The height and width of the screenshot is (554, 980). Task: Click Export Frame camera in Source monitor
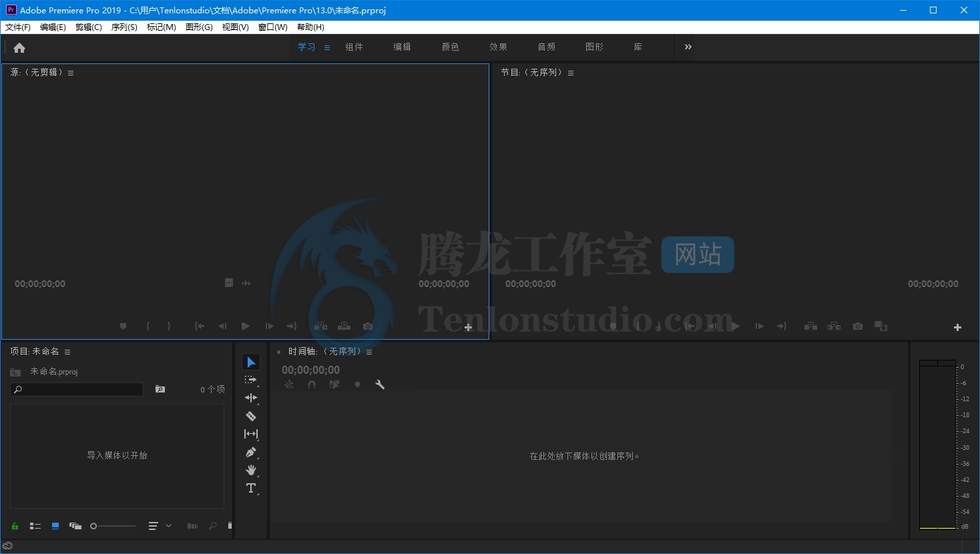tap(368, 326)
